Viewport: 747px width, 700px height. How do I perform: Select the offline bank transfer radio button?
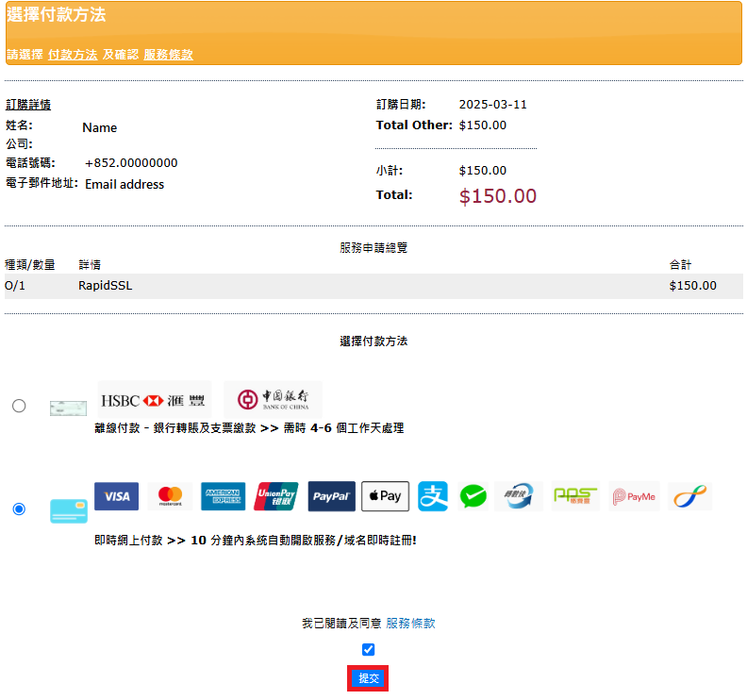click(x=19, y=406)
